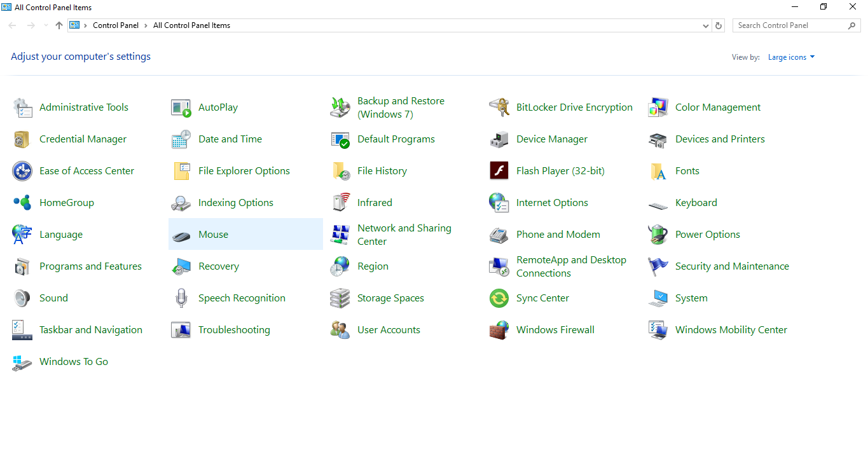Click the Region link
The height and width of the screenshot is (461, 868).
pos(373,266)
